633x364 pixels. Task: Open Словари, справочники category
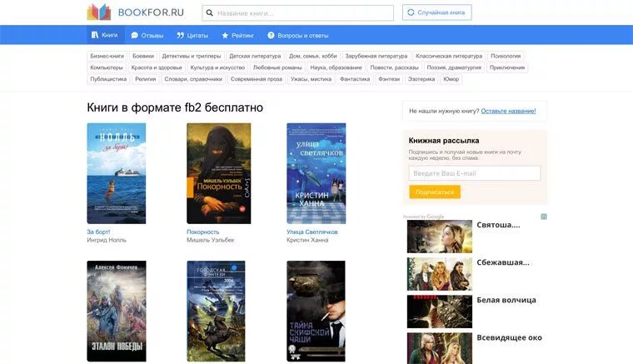(x=193, y=79)
